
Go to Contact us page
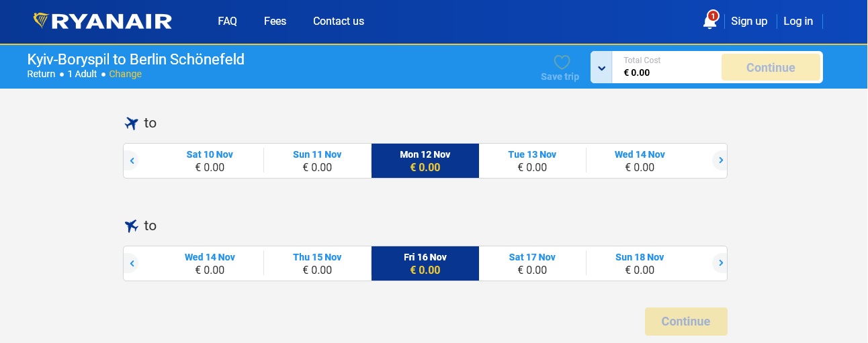click(x=339, y=21)
